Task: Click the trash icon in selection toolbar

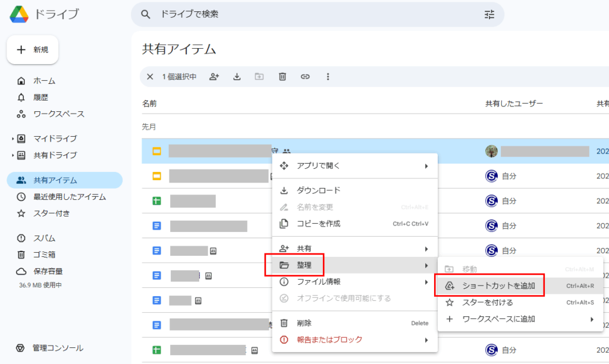Action: coord(282,77)
